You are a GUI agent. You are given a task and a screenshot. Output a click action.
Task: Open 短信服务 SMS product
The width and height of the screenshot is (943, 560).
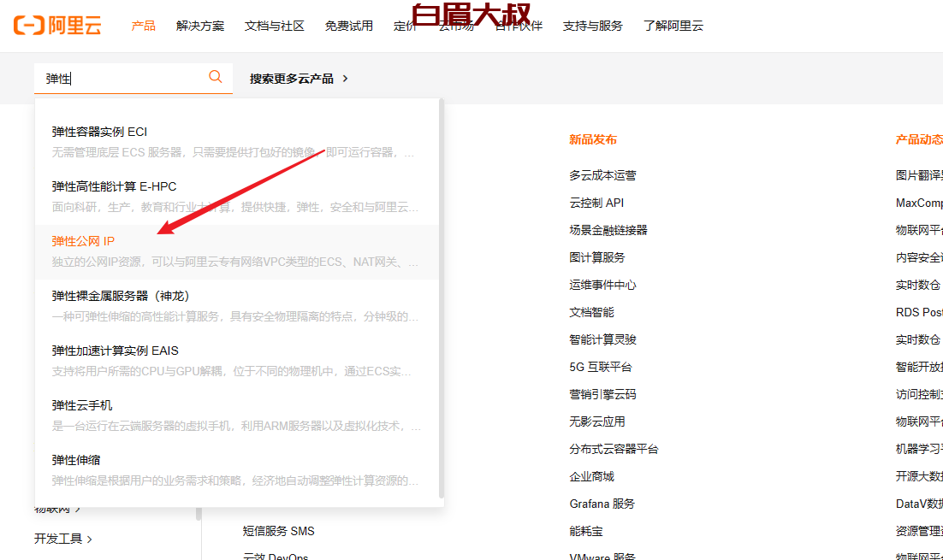click(278, 531)
